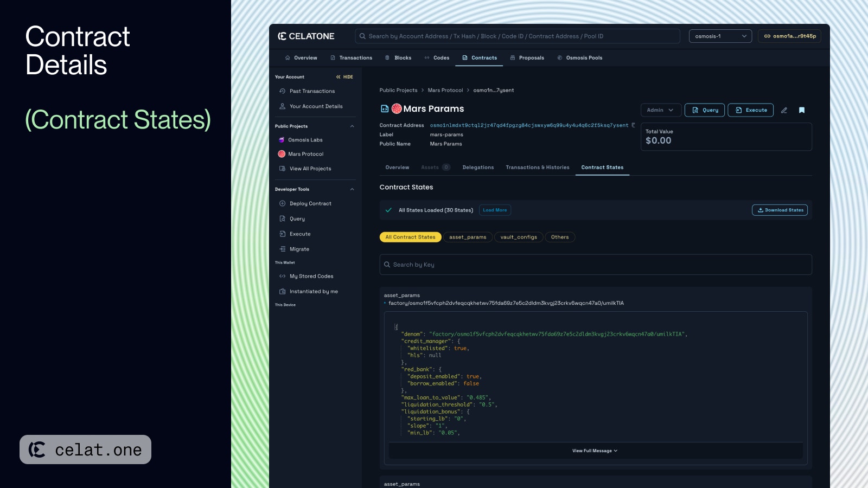Click the celat.one badge

point(85,450)
